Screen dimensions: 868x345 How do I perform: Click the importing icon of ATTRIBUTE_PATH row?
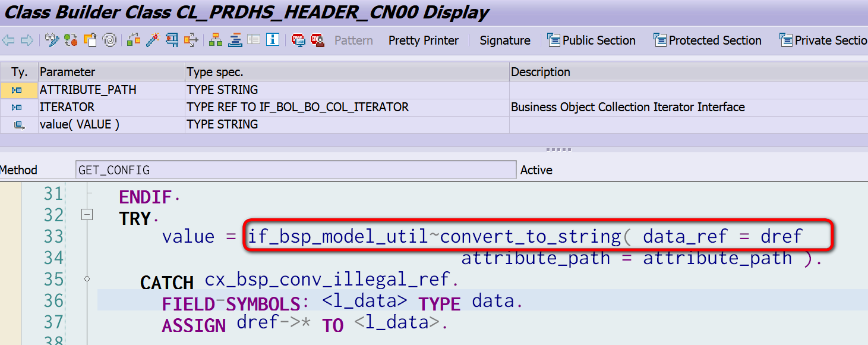point(17,90)
